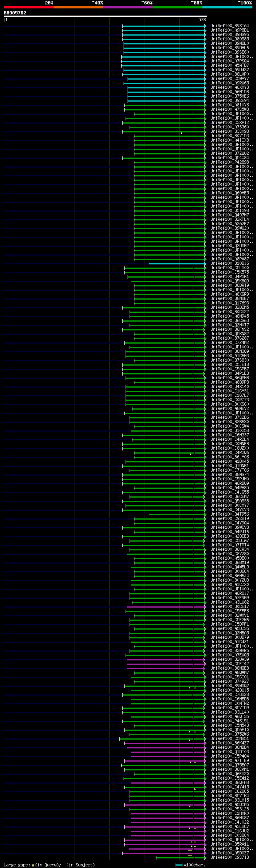Click the white query sequence bar

coord(105,16)
